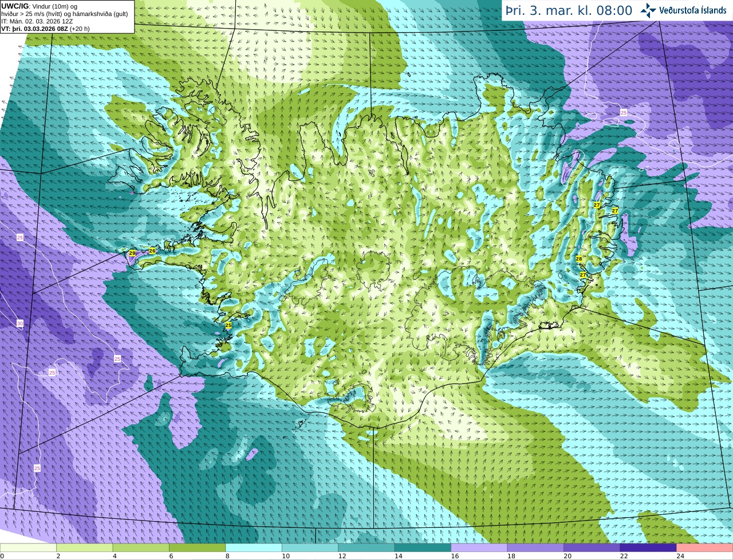Click the scale label 20
The height and width of the screenshot is (560, 733).
(x=567, y=556)
